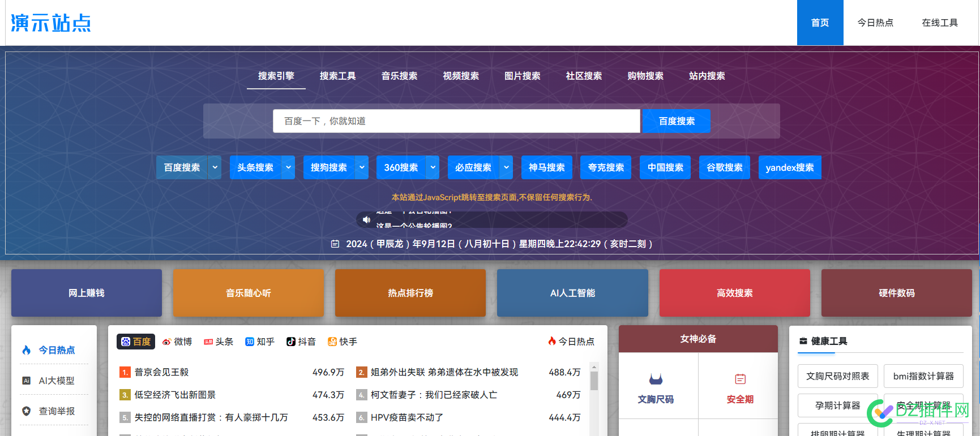Choose the 中国搜索 engine button
The image size is (980, 436).
point(665,167)
